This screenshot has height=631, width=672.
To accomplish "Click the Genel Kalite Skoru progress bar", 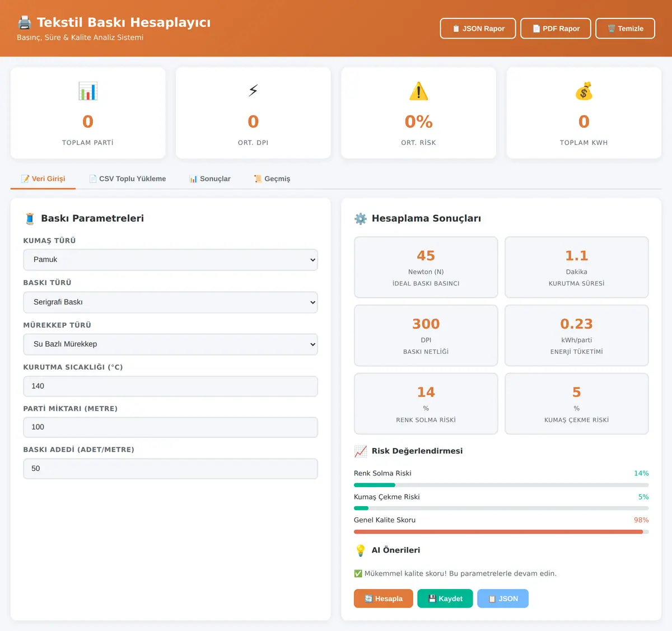I will click(501, 532).
